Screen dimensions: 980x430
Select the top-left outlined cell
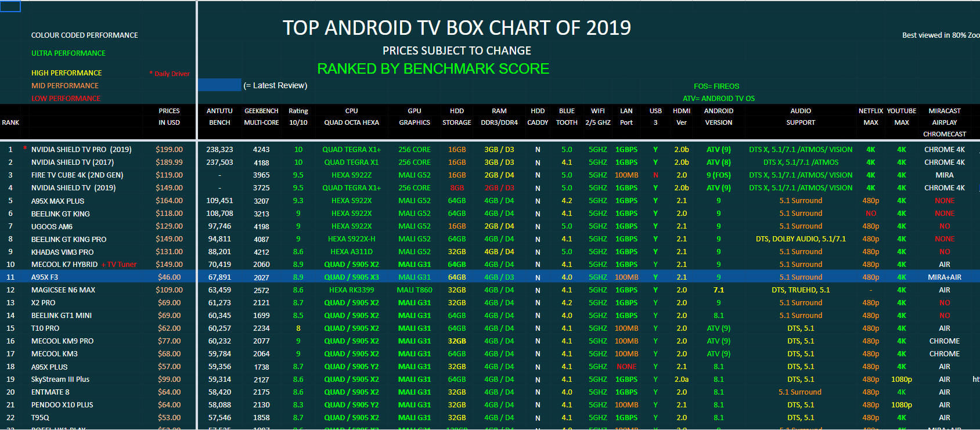click(x=10, y=6)
